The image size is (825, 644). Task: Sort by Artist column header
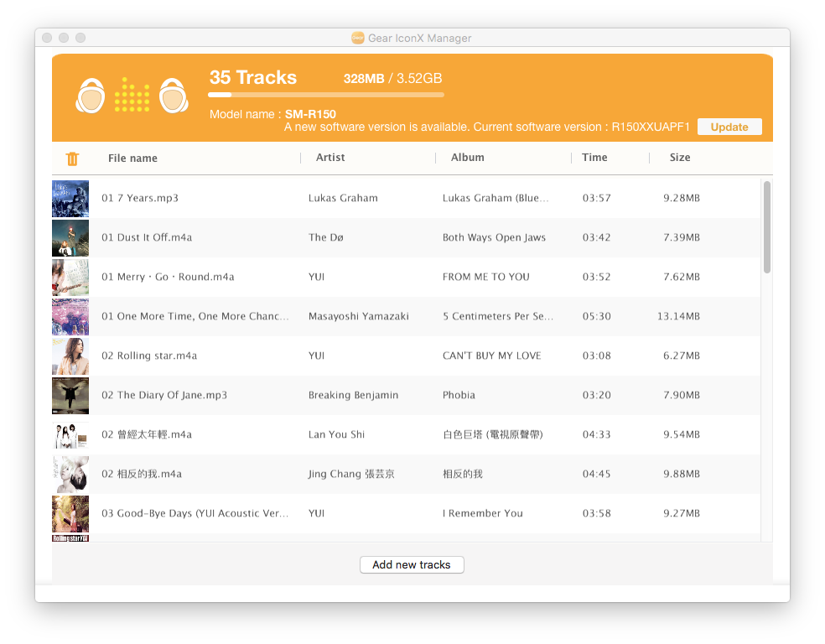[x=330, y=158]
